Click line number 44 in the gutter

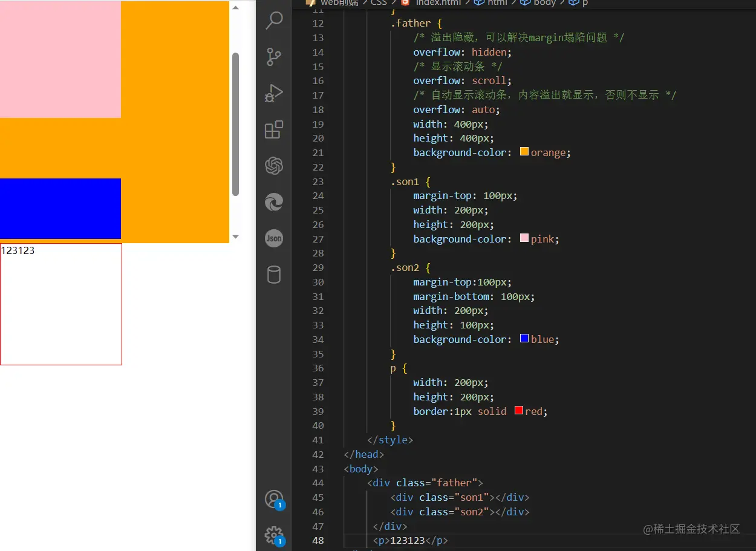[x=318, y=483]
